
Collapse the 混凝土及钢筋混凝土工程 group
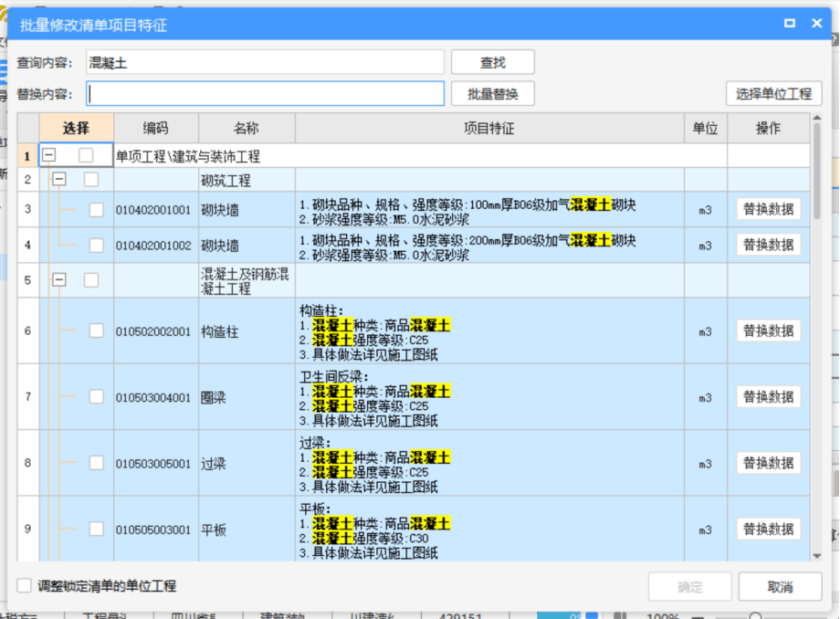coord(59,280)
